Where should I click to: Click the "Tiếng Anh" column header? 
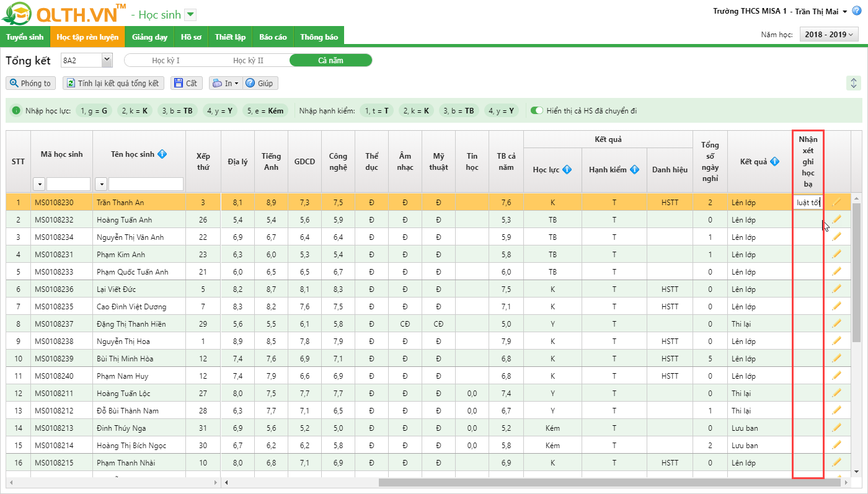pyautogui.click(x=271, y=162)
